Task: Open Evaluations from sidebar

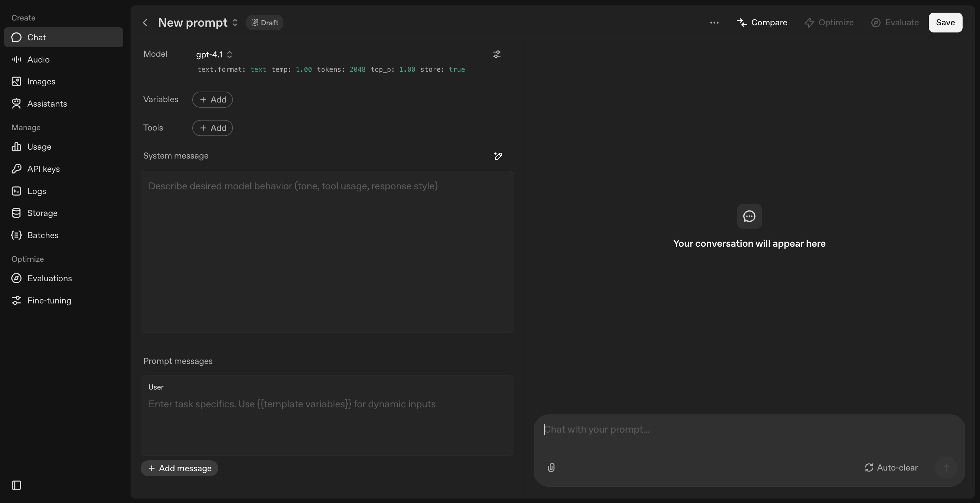Action: 64,278
